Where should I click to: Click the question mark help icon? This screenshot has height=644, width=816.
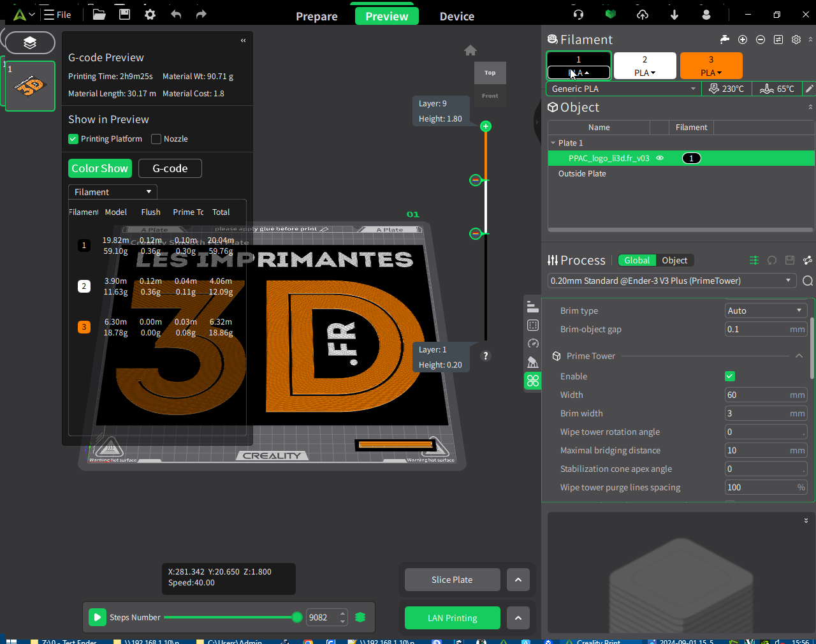point(486,356)
